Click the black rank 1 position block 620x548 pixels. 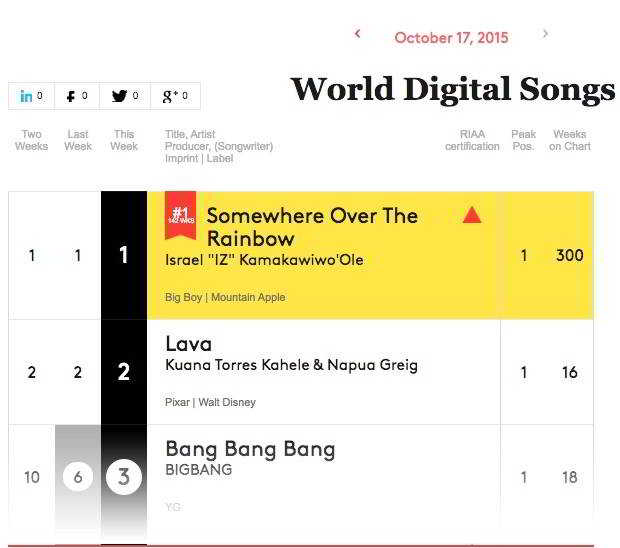124,255
